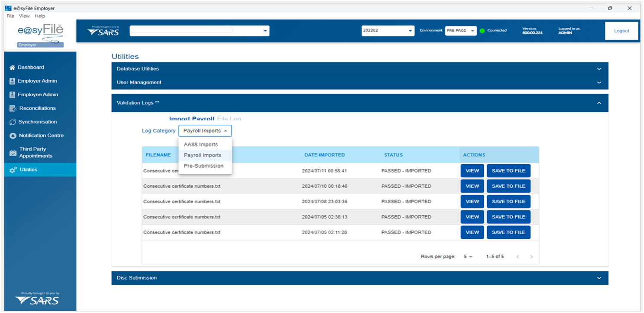This screenshot has width=644, height=313.
Task: Collapse the Validation Logs section
Action: point(599,103)
